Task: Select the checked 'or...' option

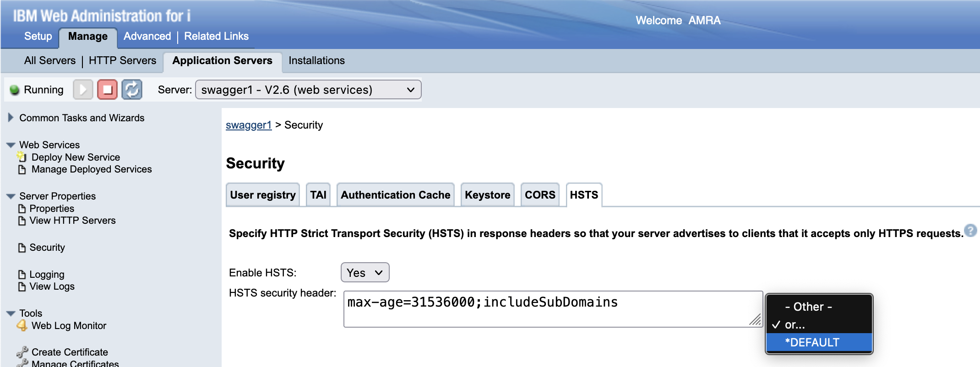Action: (819, 324)
